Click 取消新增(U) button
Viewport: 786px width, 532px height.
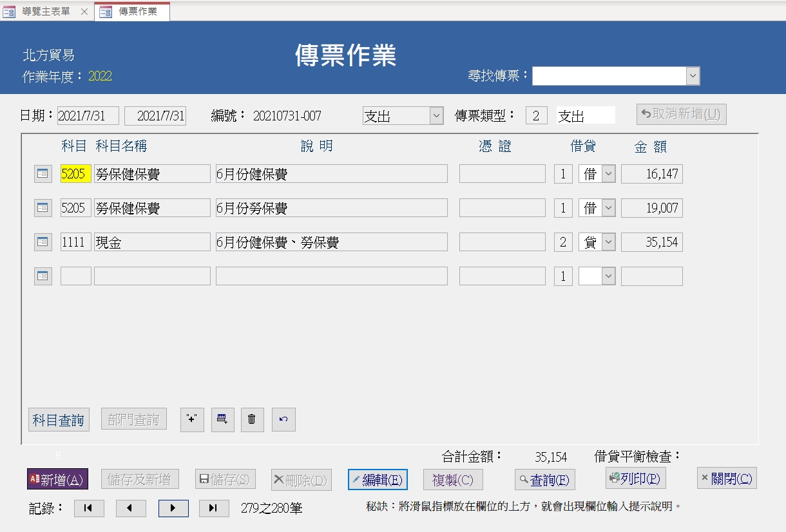click(x=682, y=114)
